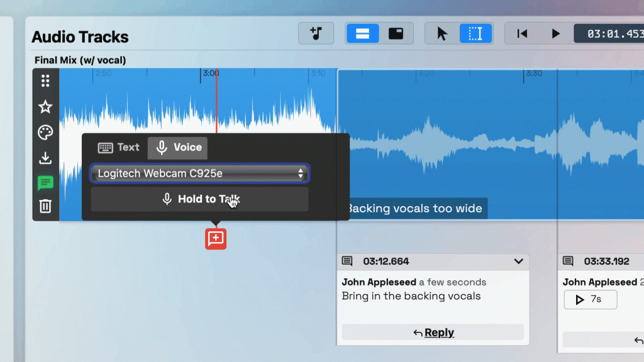Image resolution: width=644 pixels, height=362 pixels.
Task: Open the track color palette icon
Action: (x=45, y=133)
